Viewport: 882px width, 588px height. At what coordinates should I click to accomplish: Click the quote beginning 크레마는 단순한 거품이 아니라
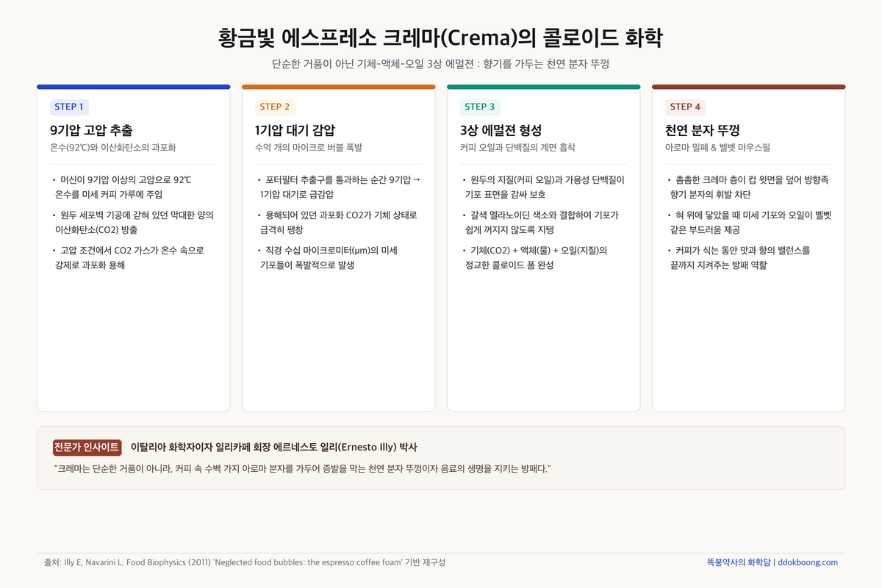[303, 469]
